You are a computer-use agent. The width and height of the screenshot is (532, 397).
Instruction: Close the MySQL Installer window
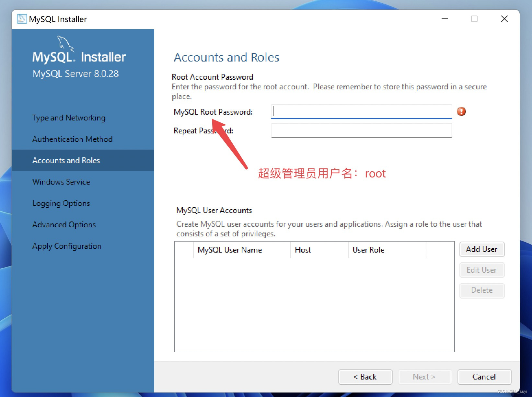[504, 19]
